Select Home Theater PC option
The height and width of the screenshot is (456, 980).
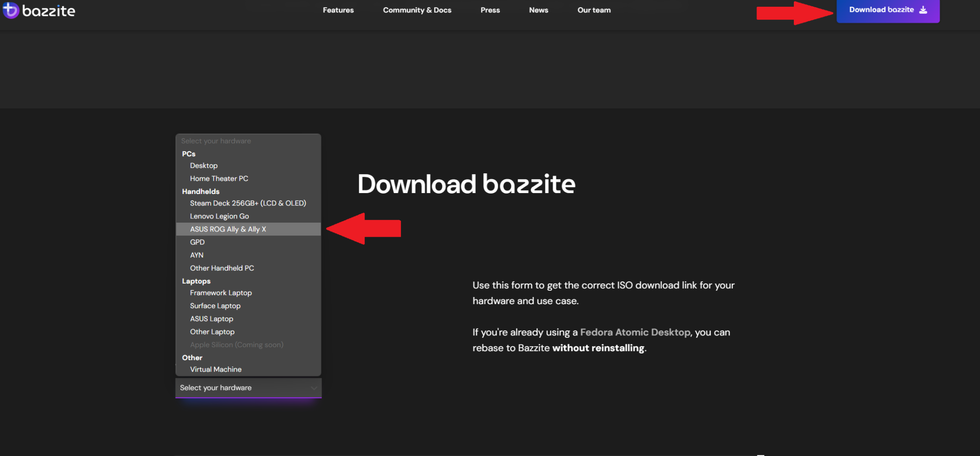pyautogui.click(x=219, y=179)
